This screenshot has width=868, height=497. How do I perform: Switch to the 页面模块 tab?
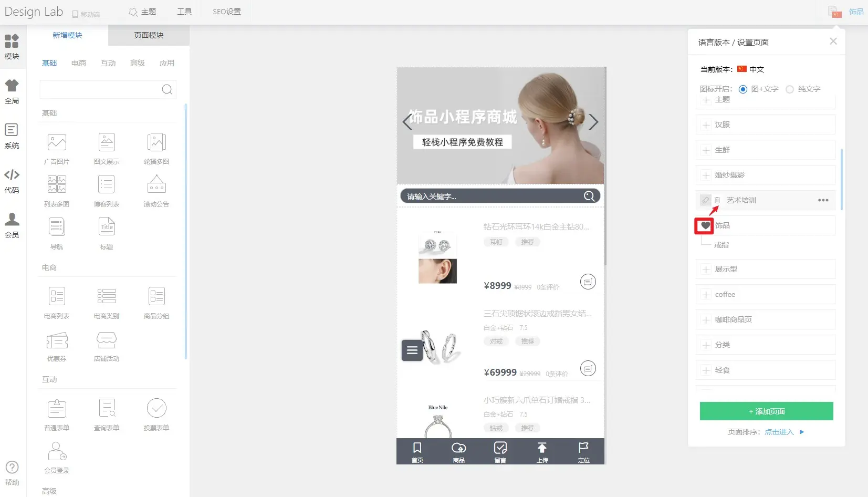click(x=149, y=35)
